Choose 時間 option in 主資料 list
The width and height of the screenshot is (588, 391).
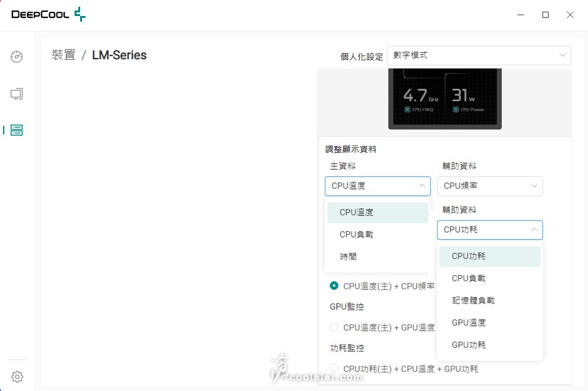pos(378,257)
